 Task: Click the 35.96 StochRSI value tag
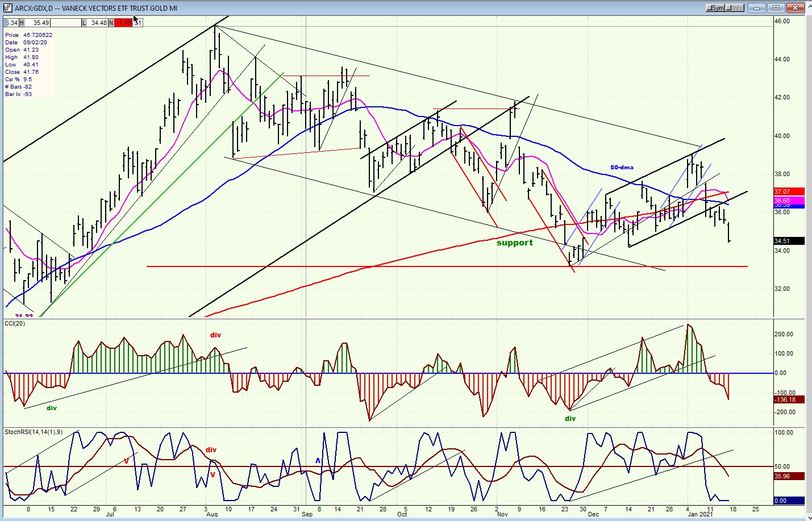pos(789,476)
